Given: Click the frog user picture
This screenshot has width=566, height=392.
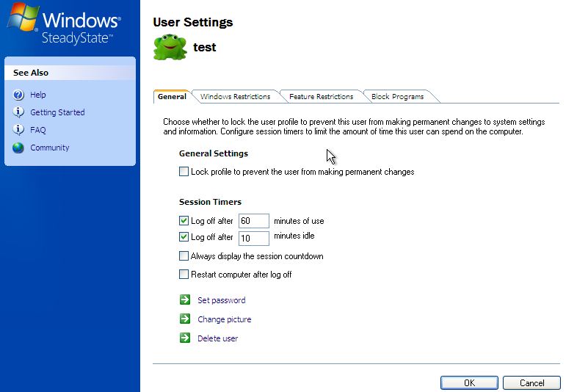Looking at the screenshot, I should [170, 47].
